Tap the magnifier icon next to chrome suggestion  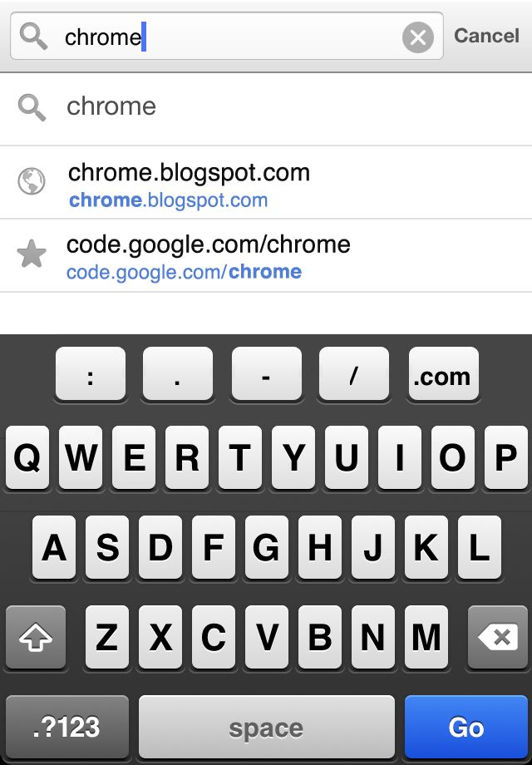(x=32, y=108)
